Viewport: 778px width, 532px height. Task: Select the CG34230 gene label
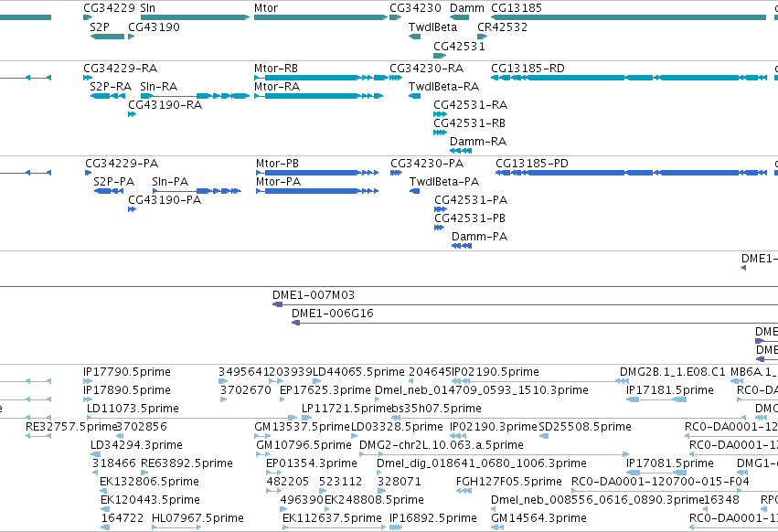pos(415,8)
